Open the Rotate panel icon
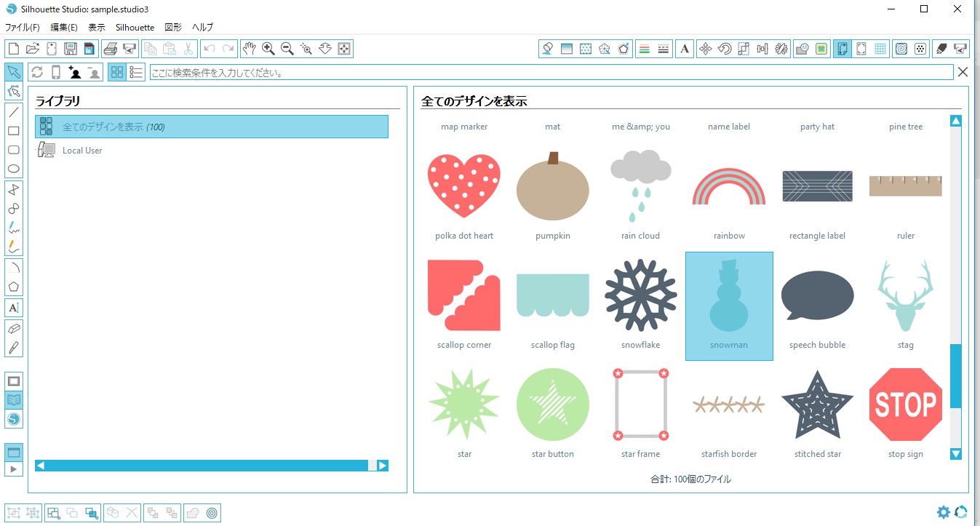 724,49
